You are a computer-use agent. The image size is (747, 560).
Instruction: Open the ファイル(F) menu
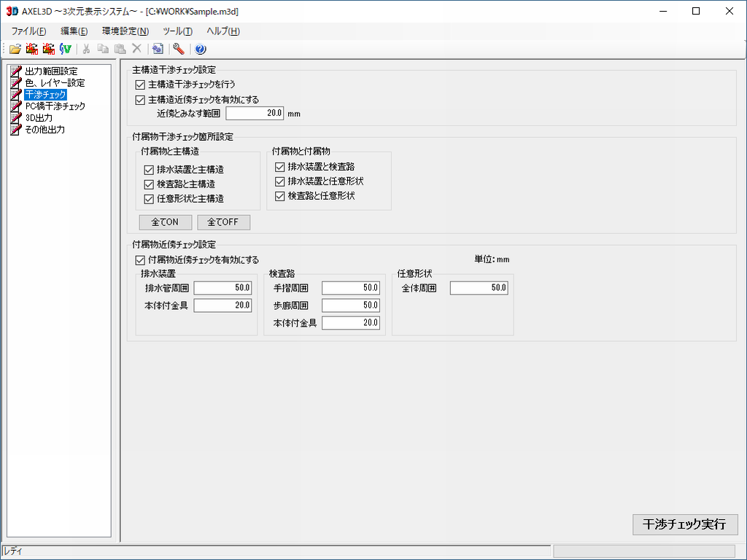[28, 31]
